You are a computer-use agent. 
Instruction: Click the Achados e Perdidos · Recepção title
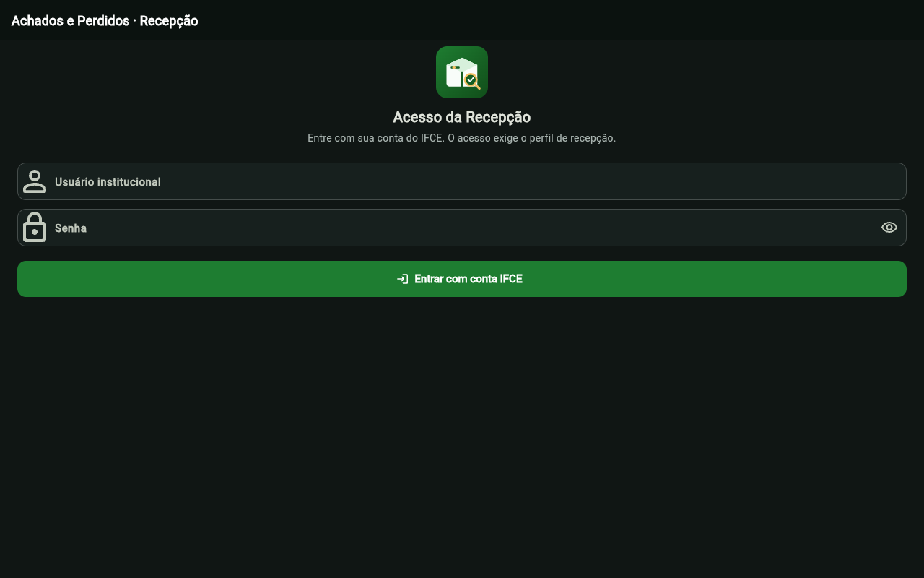click(x=105, y=21)
